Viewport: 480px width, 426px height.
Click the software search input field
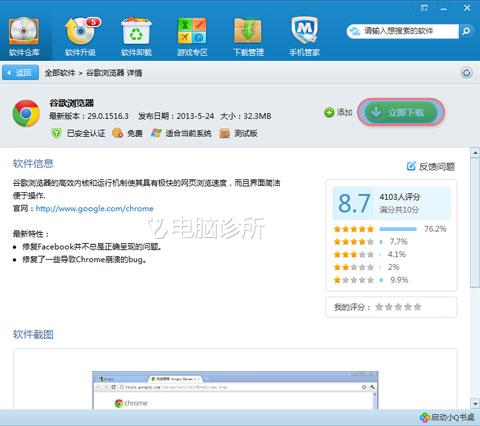pyautogui.click(x=403, y=31)
